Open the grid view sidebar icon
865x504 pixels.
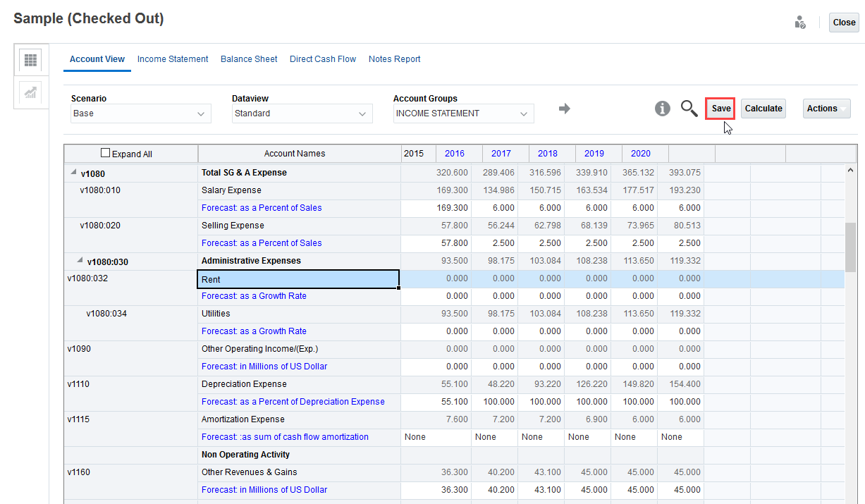point(30,60)
